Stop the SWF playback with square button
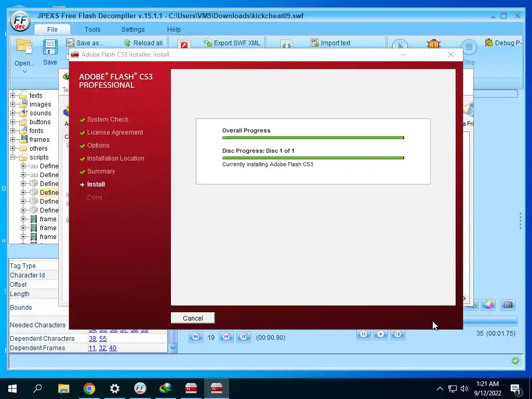532x399 pixels. point(381,335)
